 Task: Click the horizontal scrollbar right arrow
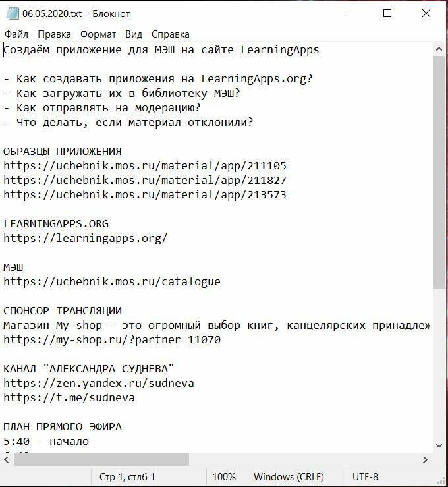click(426, 459)
